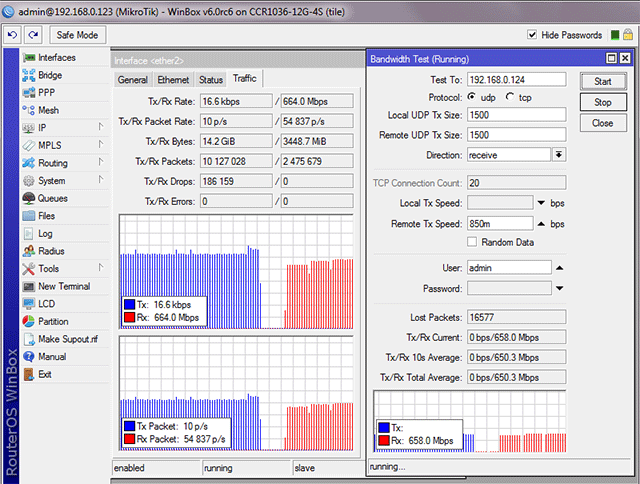Open the Partition pie icon
Screen dimensions: 640x484
29,321
